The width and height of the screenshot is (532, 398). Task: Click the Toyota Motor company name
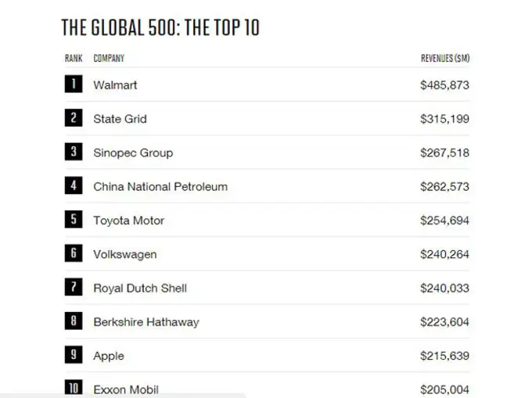tap(128, 221)
